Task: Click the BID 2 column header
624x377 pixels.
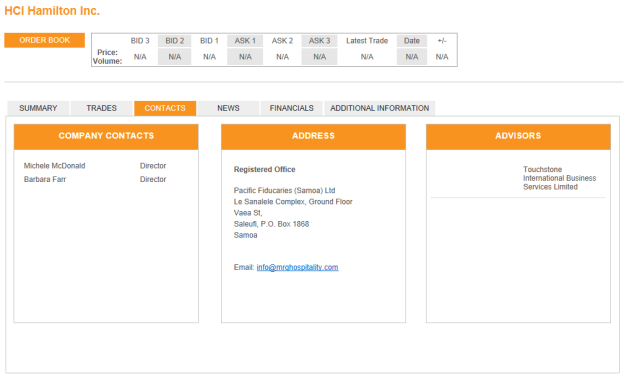Action: point(175,41)
